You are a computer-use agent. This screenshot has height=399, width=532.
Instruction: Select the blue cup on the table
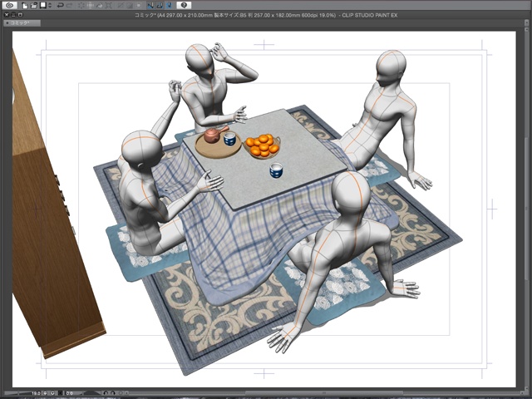point(276,170)
